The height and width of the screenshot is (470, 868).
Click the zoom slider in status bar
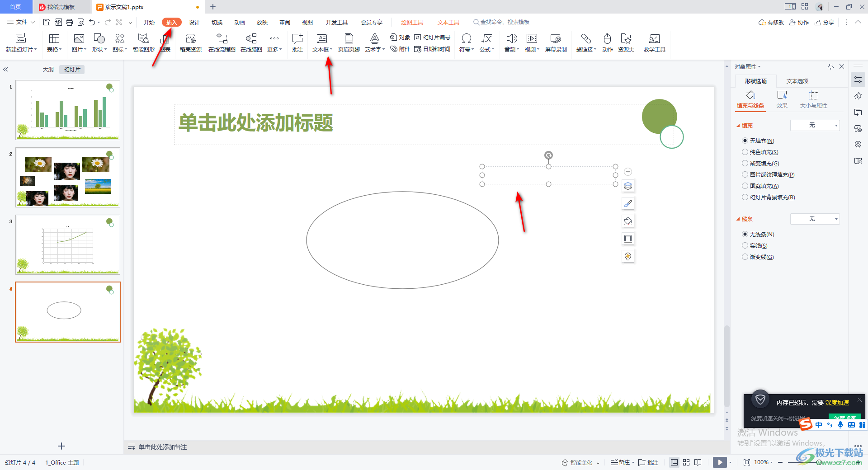pos(819,462)
